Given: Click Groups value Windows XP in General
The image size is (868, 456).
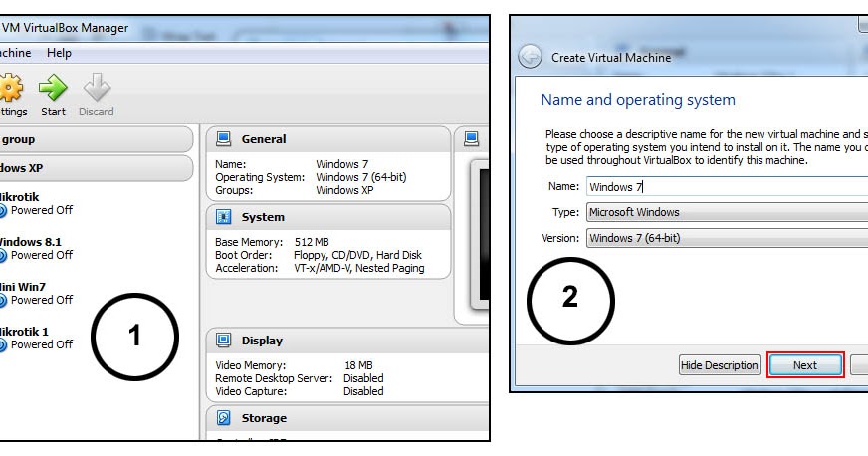Looking at the screenshot, I should click(x=344, y=190).
